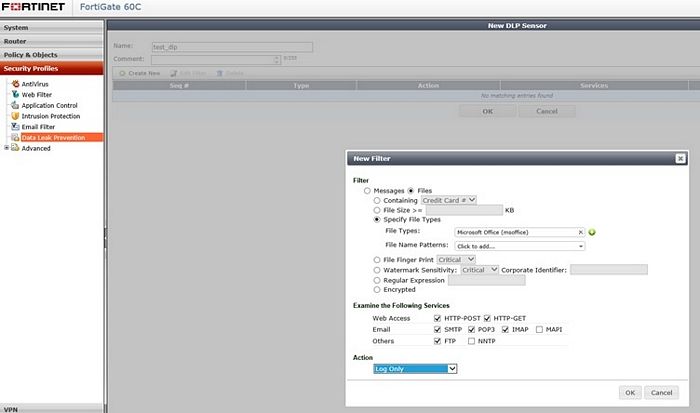The height and width of the screenshot is (413, 700).
Task: Click the Fortinet logo
Action: [33, 7]
